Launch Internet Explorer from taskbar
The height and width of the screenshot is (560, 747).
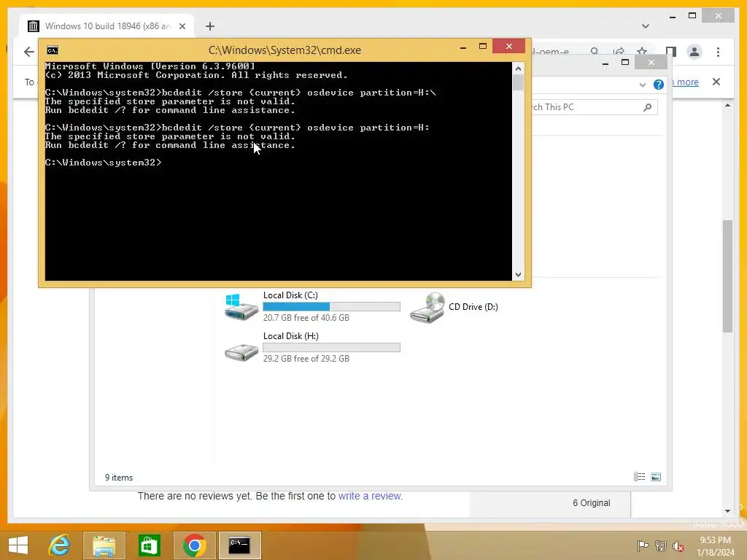pyautogui.click(x=60, y=545)
